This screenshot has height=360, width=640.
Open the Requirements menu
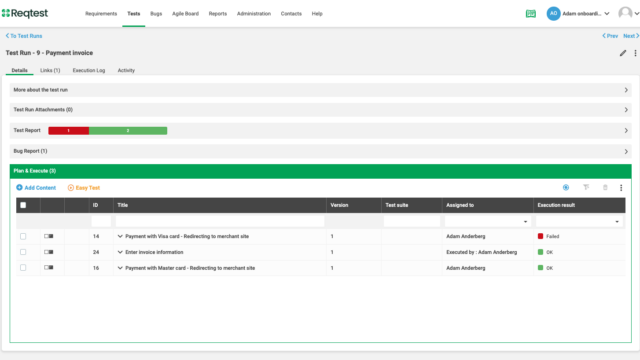pos(101,14)
